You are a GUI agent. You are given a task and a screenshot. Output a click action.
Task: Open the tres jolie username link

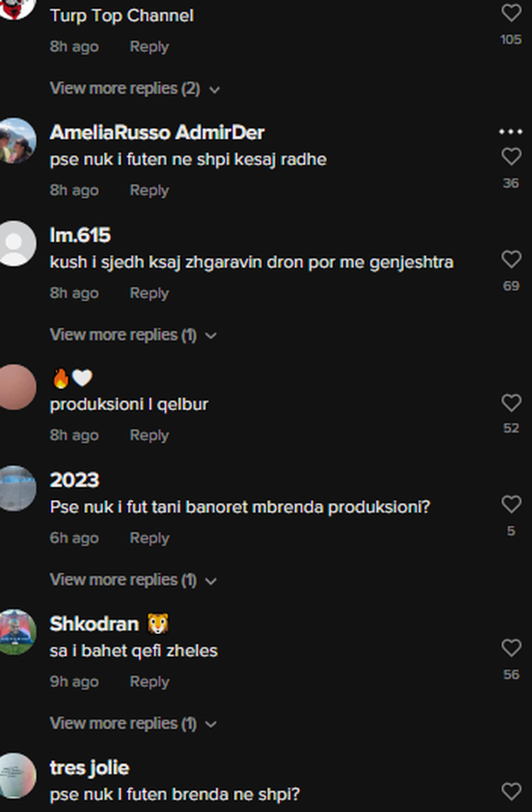coord(89,767)
